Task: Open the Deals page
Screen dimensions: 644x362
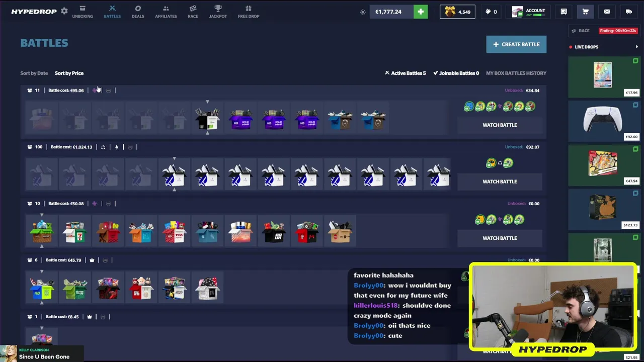Action: click(x=138, y=12)
